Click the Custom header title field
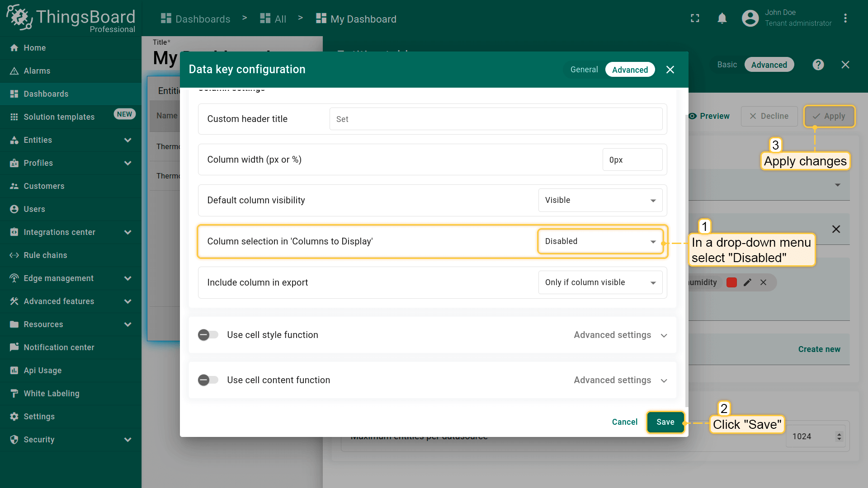Screen dimensions: 868x488 [495, 119]
